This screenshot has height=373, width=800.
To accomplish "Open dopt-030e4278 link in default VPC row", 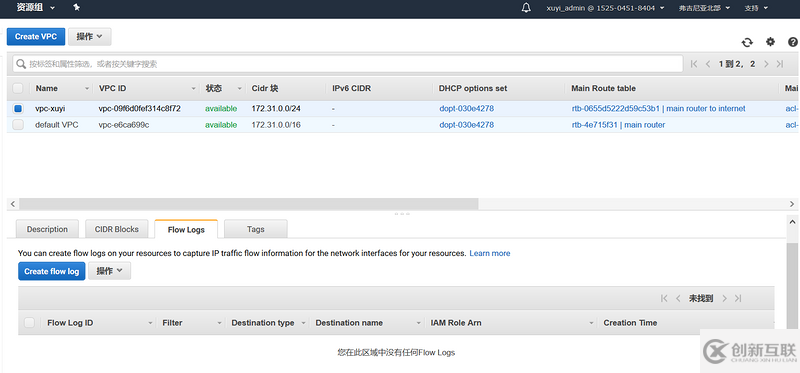I will [x=466, y=125].
